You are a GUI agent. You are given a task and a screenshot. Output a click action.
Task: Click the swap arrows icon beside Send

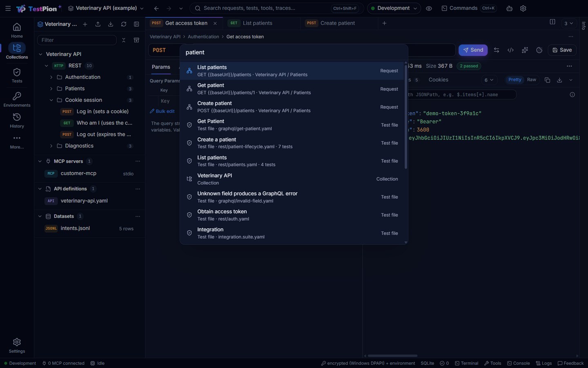pos(497,50)
